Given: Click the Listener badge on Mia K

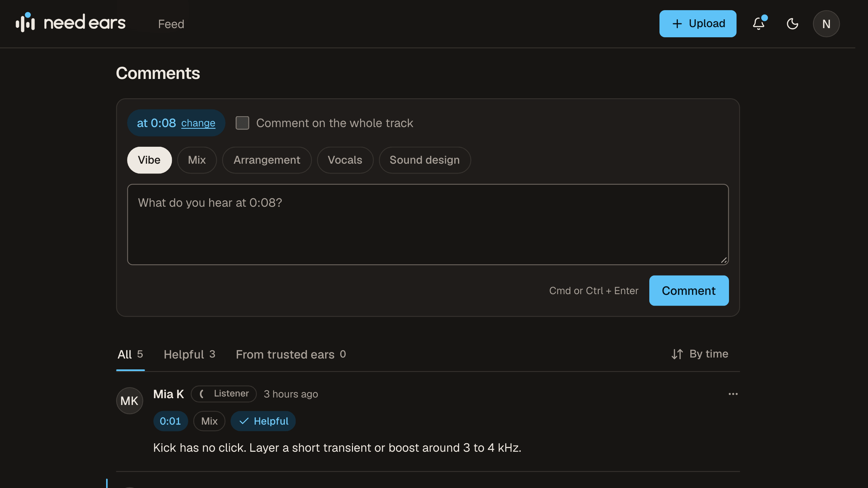Looking at the screenshot, I should (x=224, y=394).
